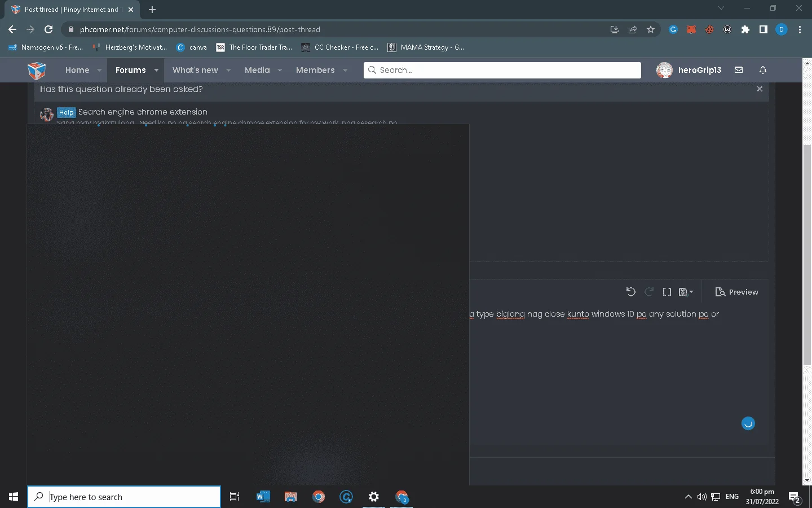Click browser forward arrow
Viewport: 812px width, 508px height.
(x=30, y=29)
